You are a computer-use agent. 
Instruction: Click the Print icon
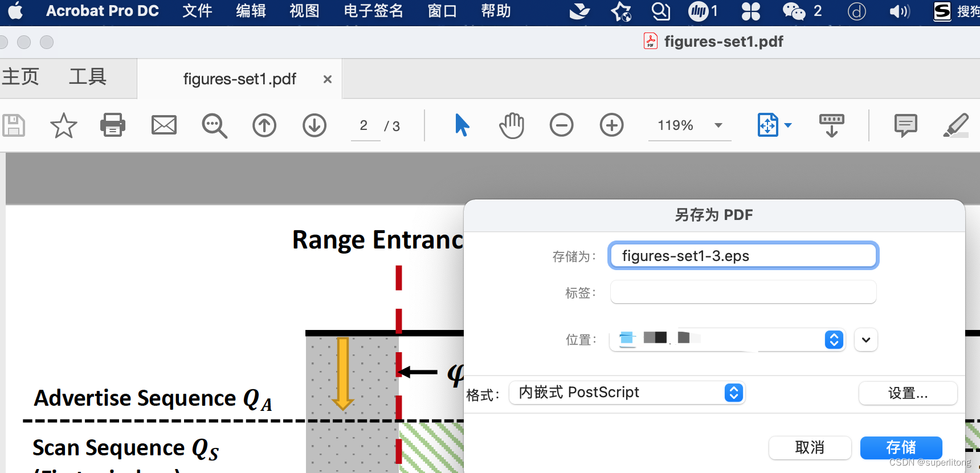pos(113,125)
